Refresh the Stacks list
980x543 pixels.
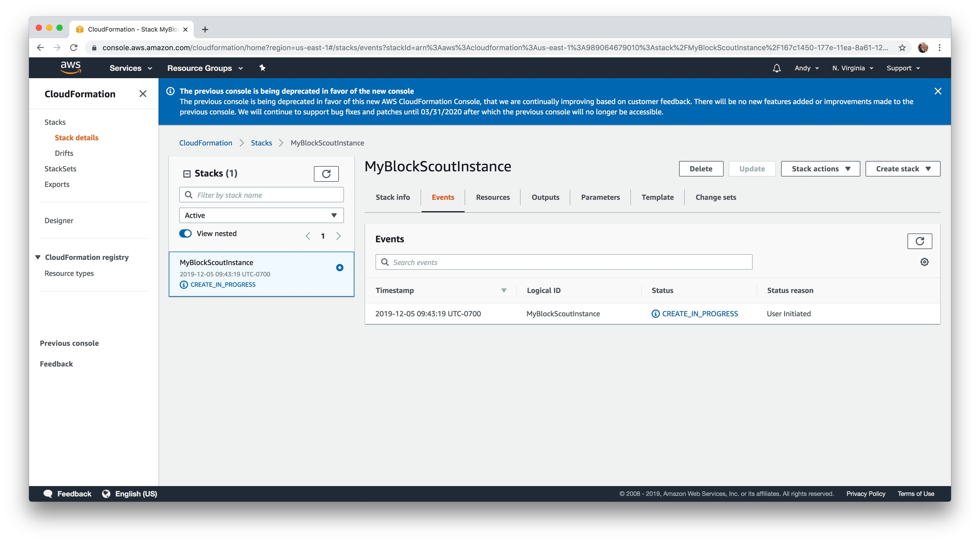(326, 173)
